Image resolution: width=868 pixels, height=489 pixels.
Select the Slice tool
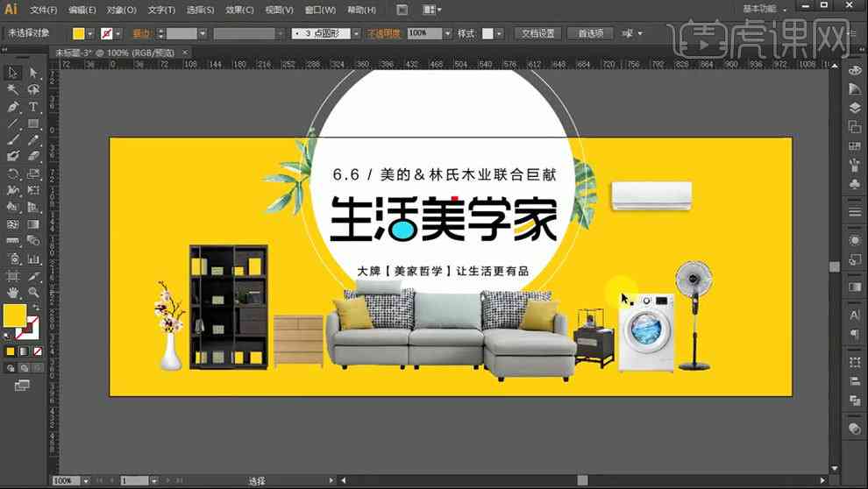33,275
